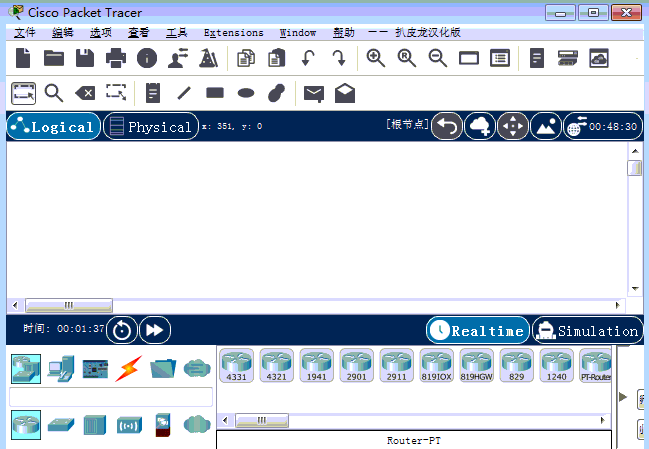The height and width of the screenshot is (449, 649).
Task: Power cycle devices with the reset button
Action: tap(122, 330)
